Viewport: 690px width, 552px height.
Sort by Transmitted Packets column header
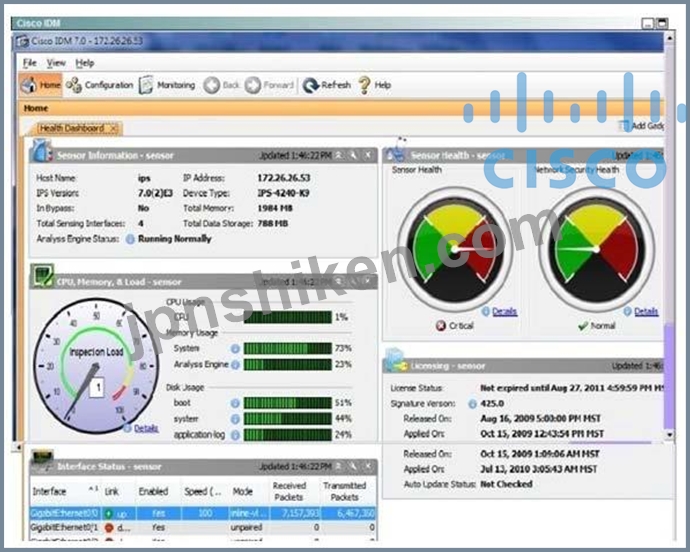[x=348, y=491]
